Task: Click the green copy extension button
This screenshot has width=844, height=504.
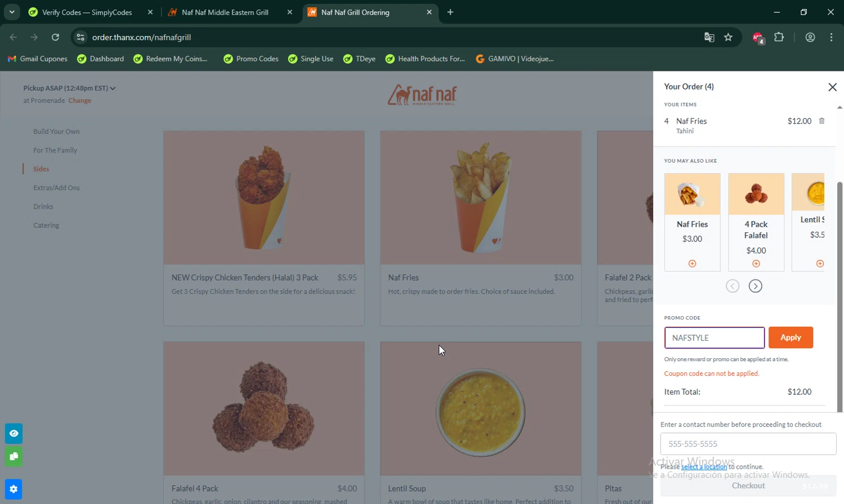Action: [x=14, y=456]
